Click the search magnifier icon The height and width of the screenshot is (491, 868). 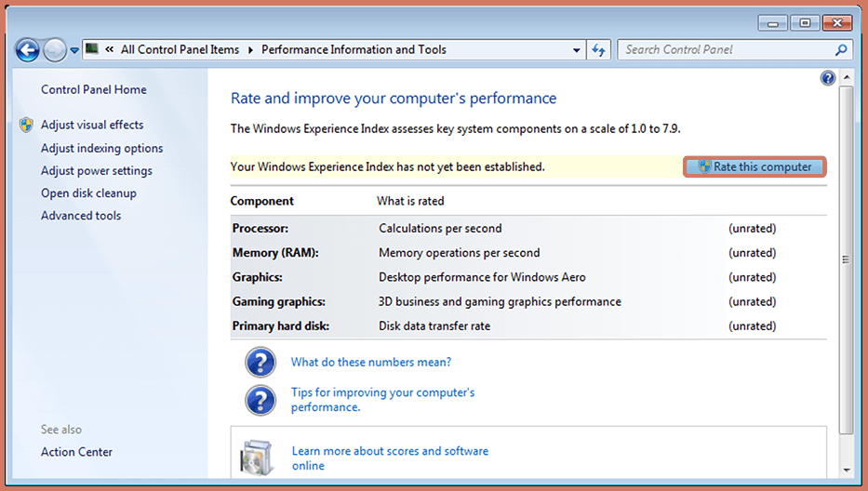pos(841,50)
